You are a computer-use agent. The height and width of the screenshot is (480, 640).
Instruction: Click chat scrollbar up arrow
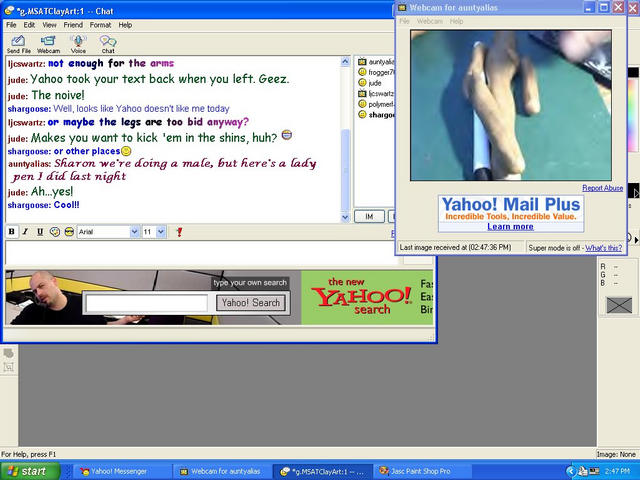click(x=345, y=62)
